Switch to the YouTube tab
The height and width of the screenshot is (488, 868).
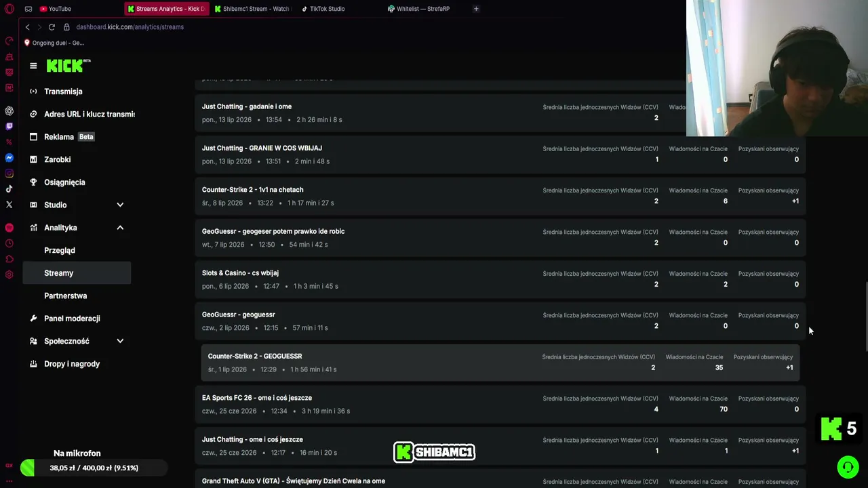[x=56, y=9]
